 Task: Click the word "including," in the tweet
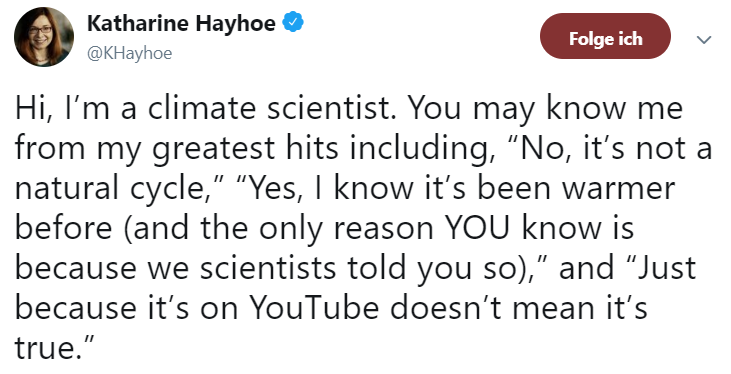click(423, 148)
